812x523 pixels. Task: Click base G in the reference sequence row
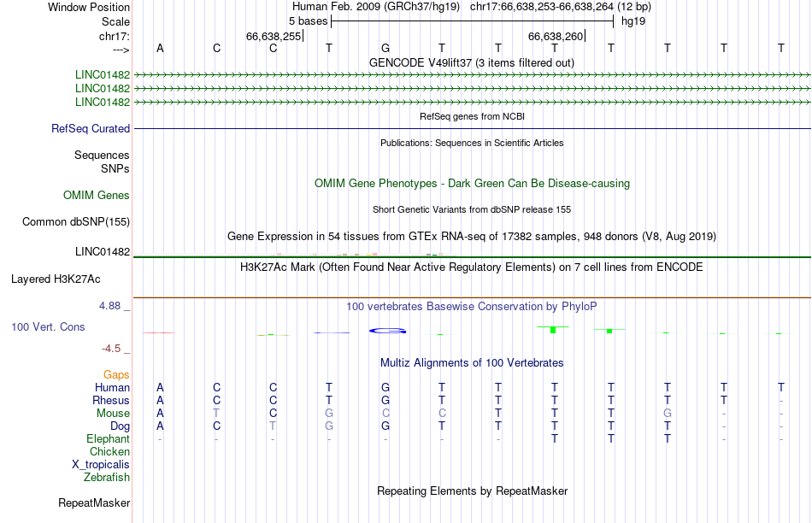(385, 48)
